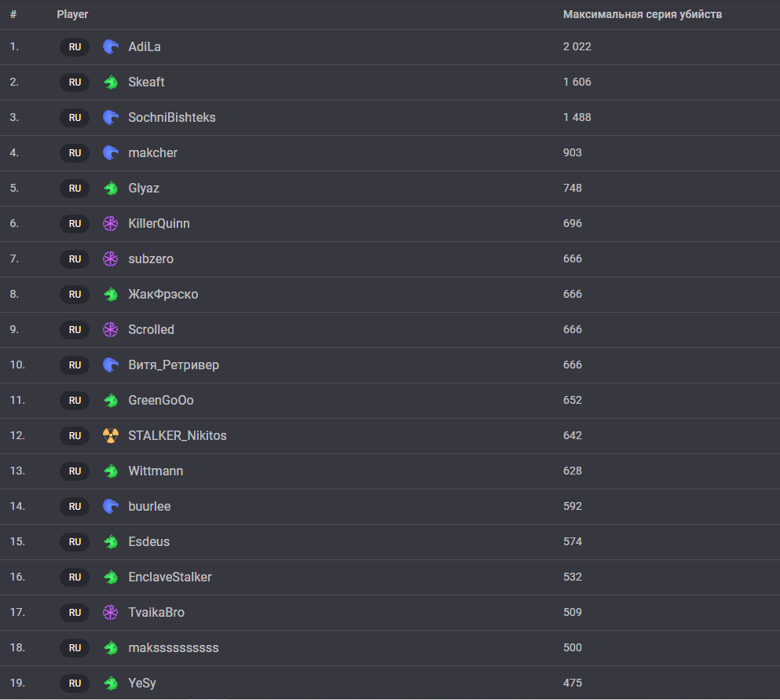Viewport: 780px width, 700px height.
Task: Click the green wolf icon beside Esdeus
Action: pyautogui.click(x=111, y=542)
